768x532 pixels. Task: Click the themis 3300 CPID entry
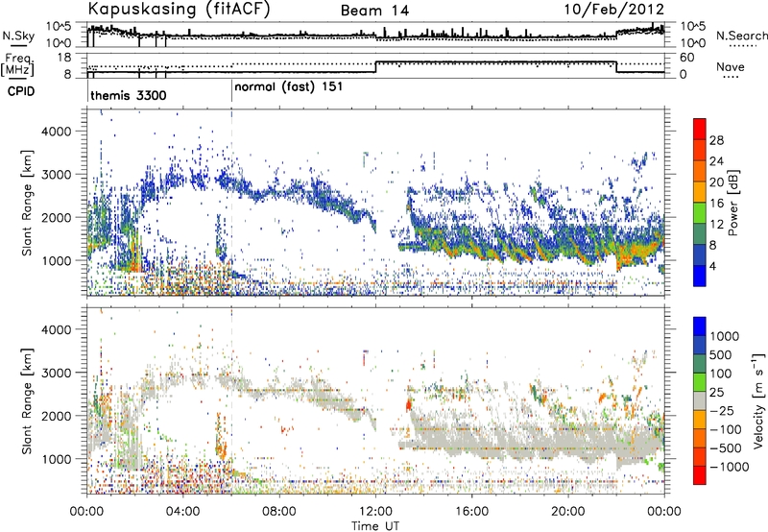click(129, 95)
